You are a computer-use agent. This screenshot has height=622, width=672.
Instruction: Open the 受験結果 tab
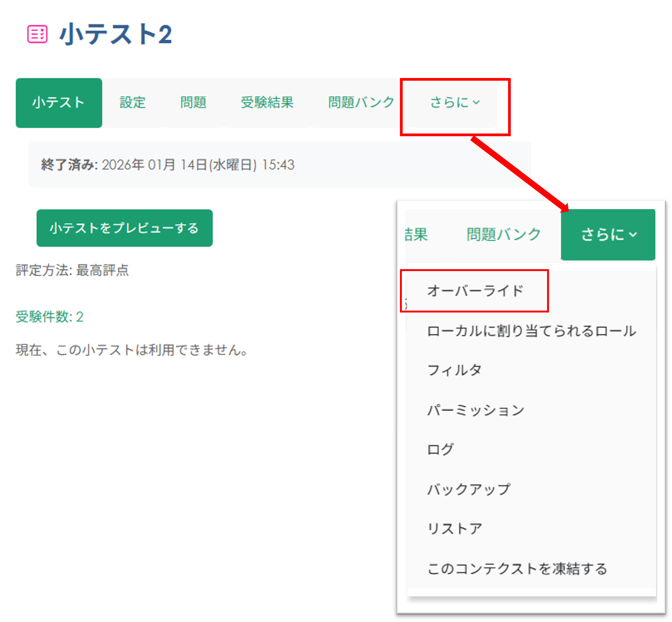click(267, 103)
